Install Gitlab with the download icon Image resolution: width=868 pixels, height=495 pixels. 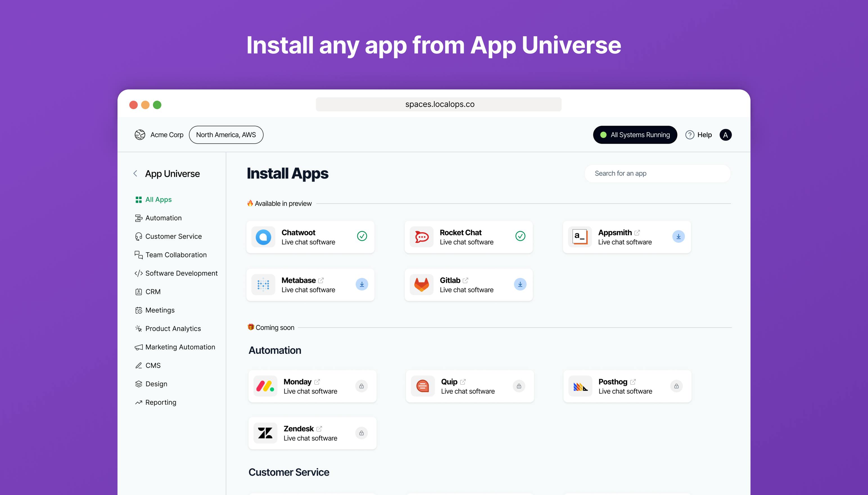click(520, 284)
